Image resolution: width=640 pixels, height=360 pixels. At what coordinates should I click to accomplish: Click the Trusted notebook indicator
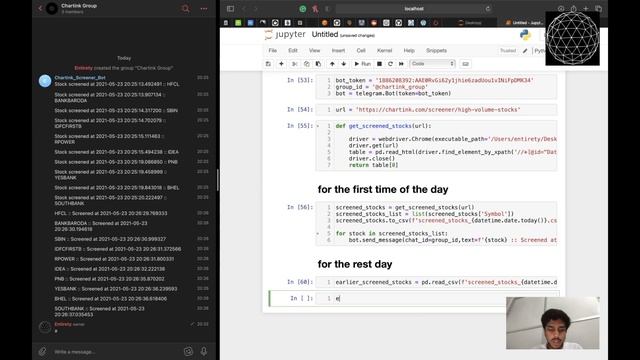pos(508,51)
